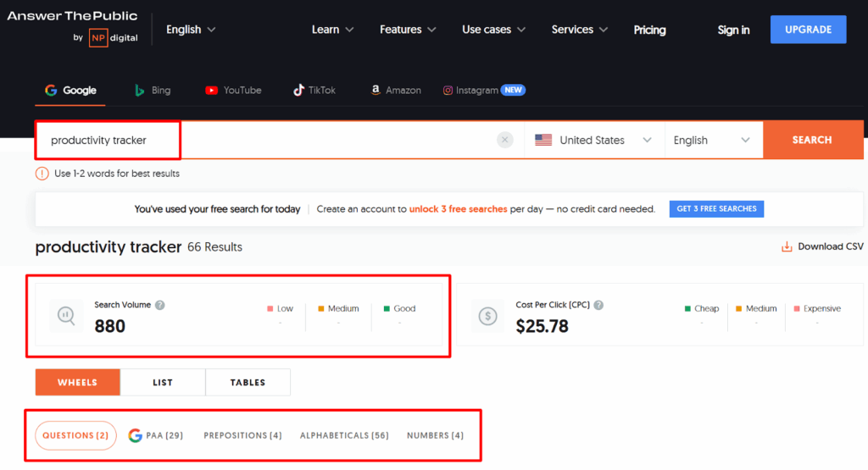Image resolution: width=868 pixels, height=470 pixels.
Task: Click the NP digital logo
Action: (x=114, y=37)
